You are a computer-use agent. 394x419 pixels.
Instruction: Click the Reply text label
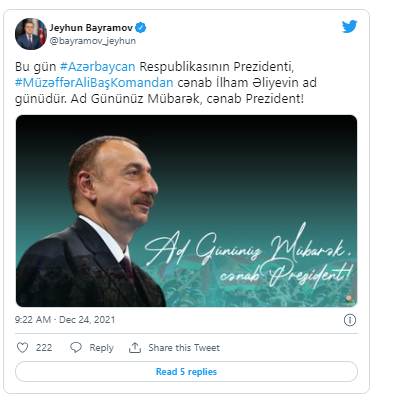tap(101, 348)
